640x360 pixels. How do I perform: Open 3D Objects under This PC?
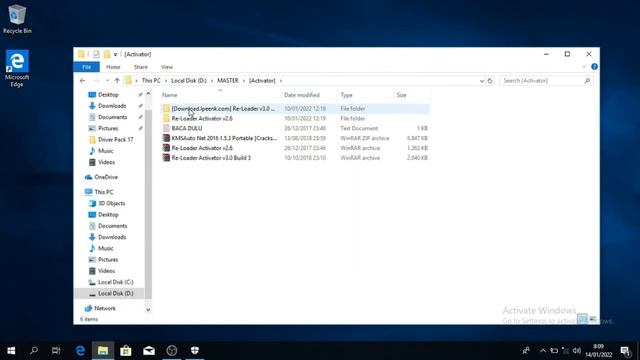tap(111, 203)
